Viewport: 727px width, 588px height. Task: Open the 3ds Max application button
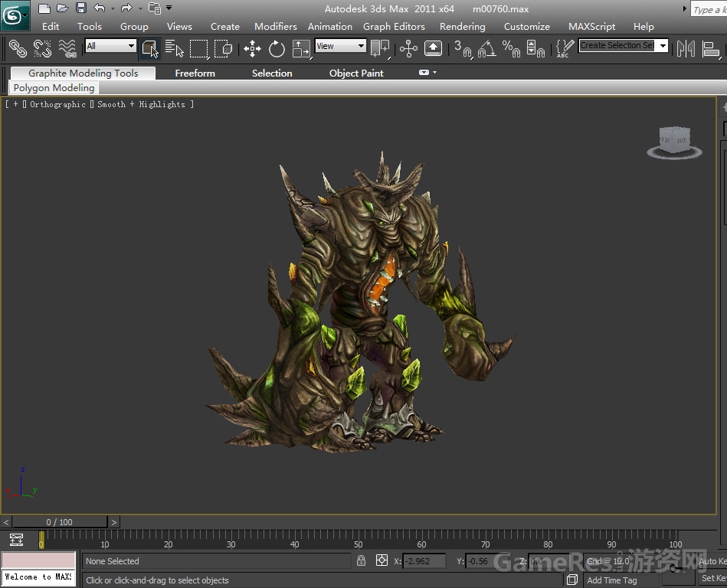tap(15, 15)
